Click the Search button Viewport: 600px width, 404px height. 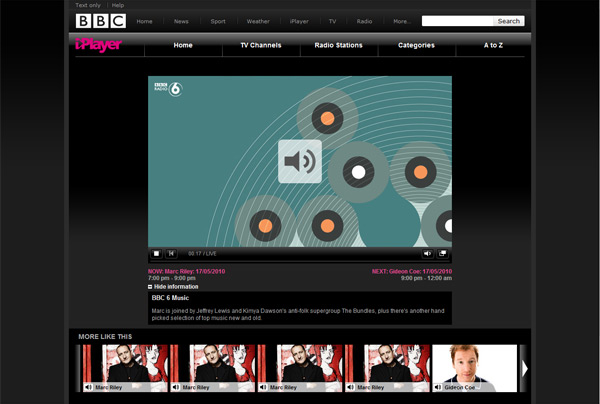[x=509, y=21]
